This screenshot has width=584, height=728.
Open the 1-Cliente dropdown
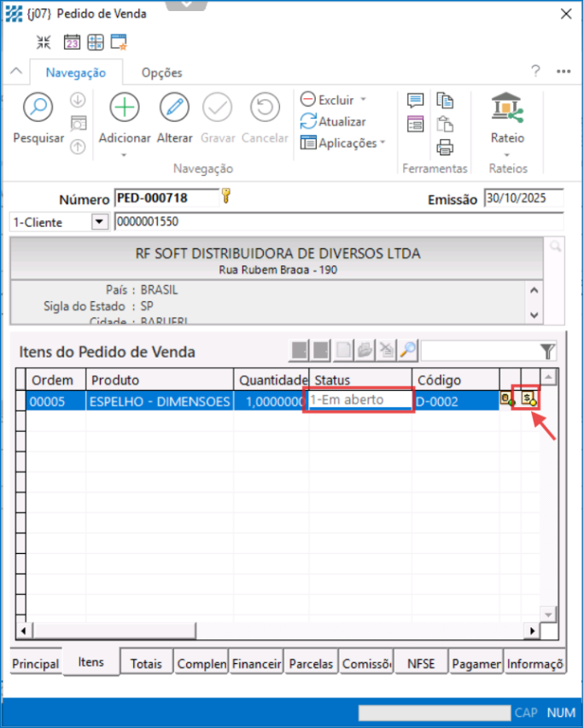[x=99, y=222]
